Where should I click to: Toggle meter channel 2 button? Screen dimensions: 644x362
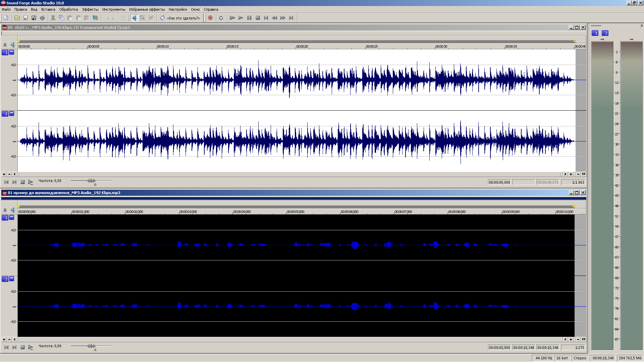pyautogui.click(x=605, y=33)
